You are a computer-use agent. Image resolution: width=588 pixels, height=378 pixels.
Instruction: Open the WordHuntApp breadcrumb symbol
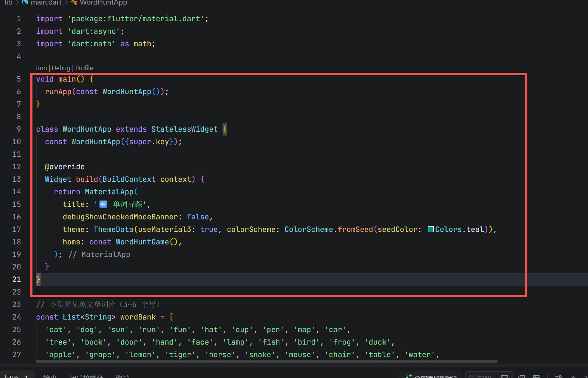point(103,3)
